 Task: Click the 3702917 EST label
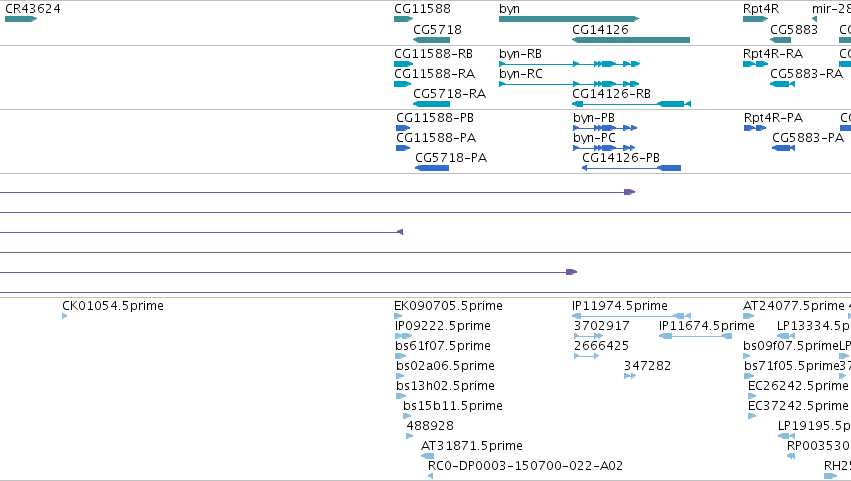tap(602, 326)
